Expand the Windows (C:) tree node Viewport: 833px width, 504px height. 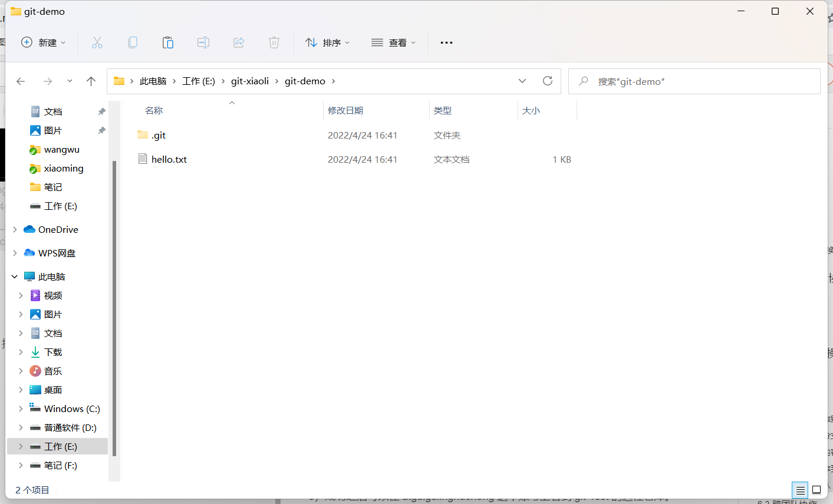21,409
